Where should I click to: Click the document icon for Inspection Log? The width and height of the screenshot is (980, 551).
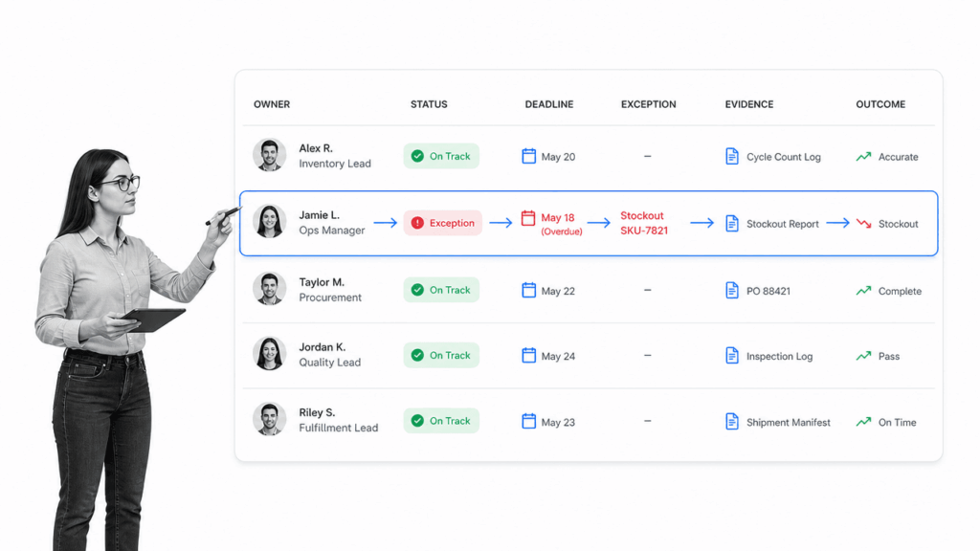point(732,356)
